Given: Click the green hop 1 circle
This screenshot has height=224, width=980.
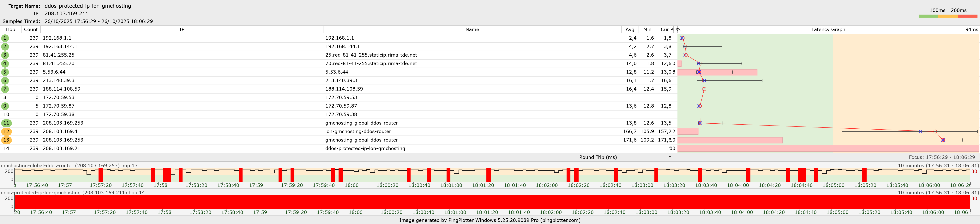Looking at the screenshot, I should pos(5,38).
